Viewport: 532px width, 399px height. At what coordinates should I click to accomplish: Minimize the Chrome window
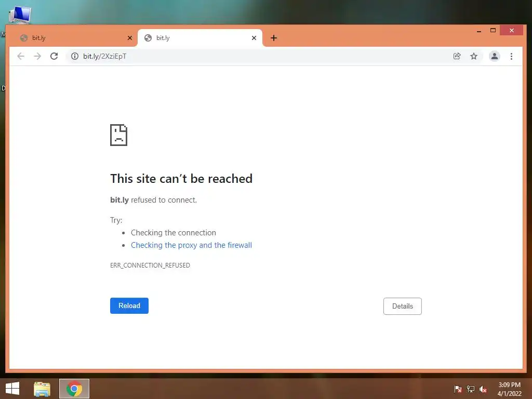pos(478,31)
